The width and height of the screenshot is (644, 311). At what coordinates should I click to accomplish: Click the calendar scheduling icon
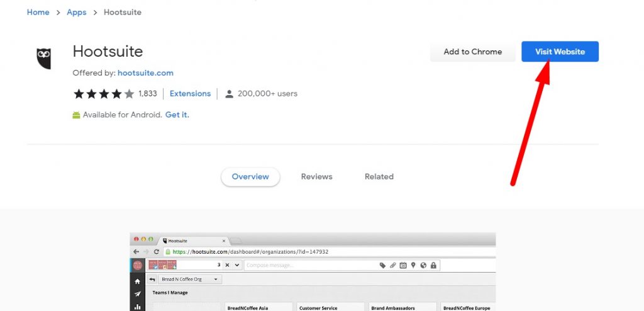pos(403,265)
